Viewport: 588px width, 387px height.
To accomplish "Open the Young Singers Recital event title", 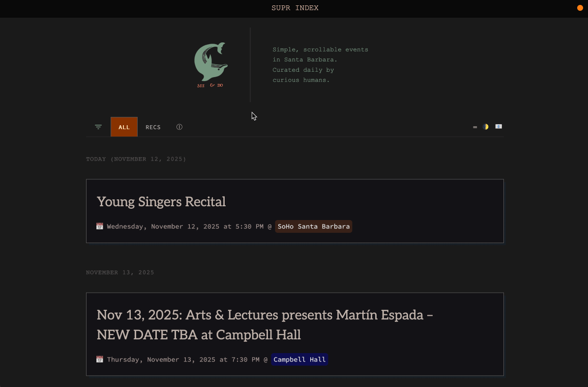I will coord(161,202).
